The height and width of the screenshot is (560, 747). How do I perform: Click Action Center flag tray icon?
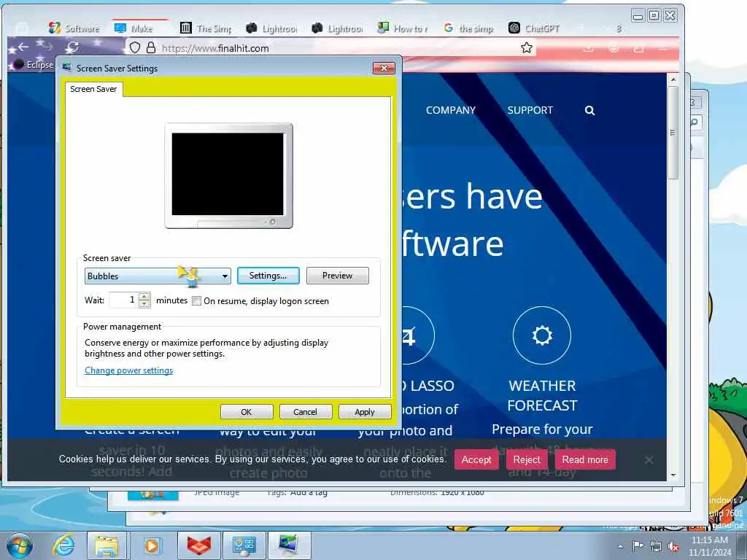(638, 546)
